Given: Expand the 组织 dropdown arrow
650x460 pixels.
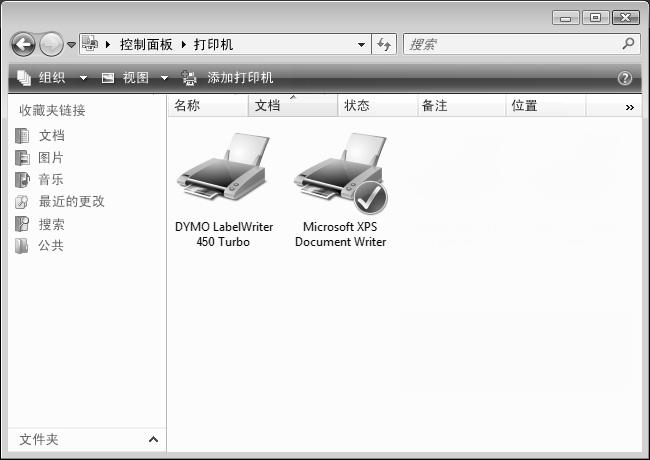Looking at the screenshot, I should click(83, 78).
